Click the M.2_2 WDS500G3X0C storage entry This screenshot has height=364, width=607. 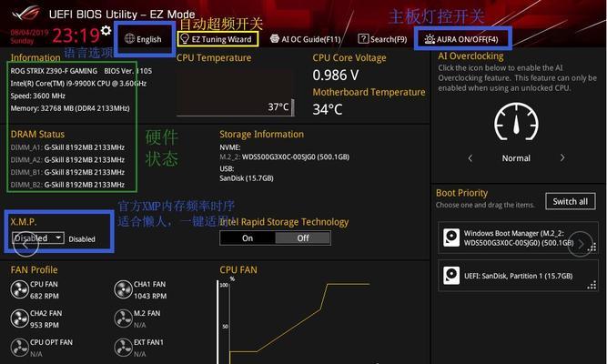[x=285, y=157]
